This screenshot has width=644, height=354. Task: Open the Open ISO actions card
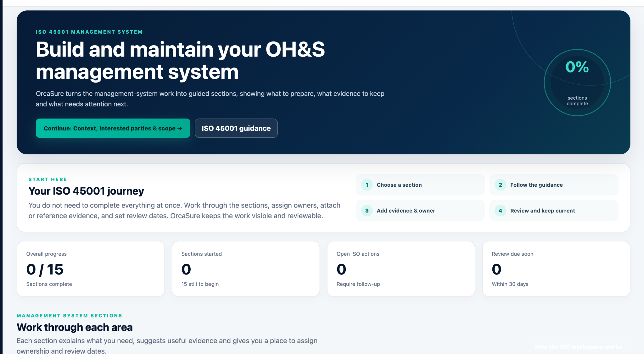(x=401, y=269)
